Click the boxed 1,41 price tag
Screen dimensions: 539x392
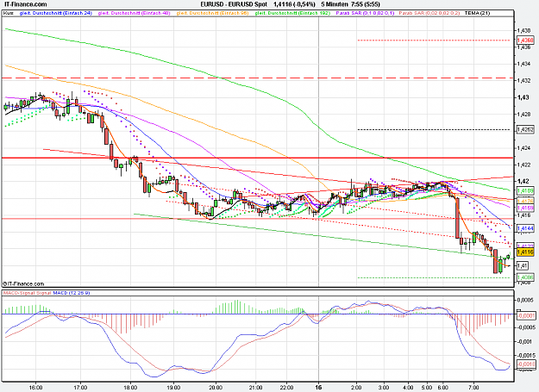[523, 265]
